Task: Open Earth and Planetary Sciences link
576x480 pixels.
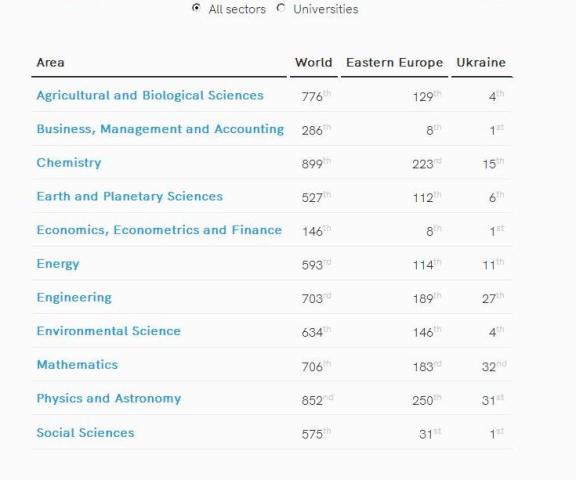Action: [x=130, y=196]
